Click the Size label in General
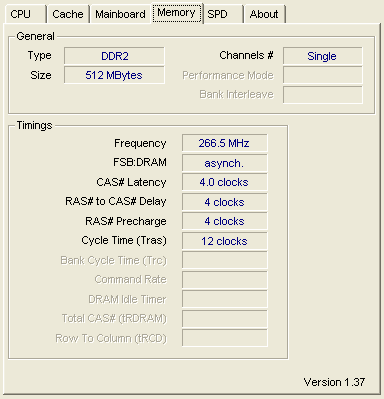This screenshot has height=399, width=384. [x=41, y=75]
